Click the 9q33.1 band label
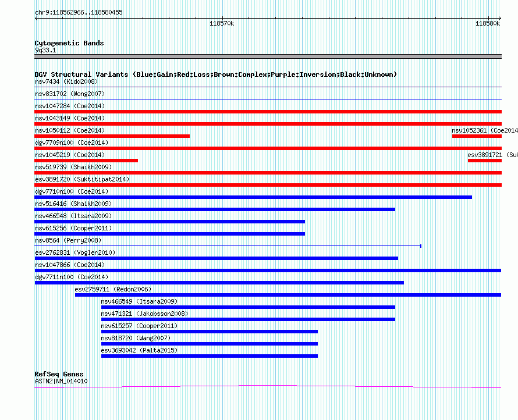 (45, 50)
